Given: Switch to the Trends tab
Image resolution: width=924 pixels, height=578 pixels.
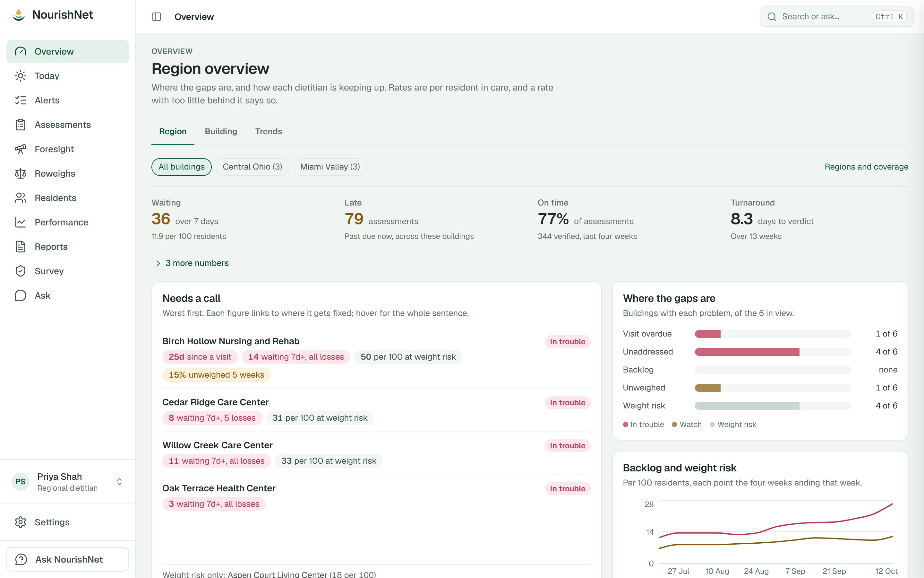Looking at the screenshot, I should (x=269, y=132).
